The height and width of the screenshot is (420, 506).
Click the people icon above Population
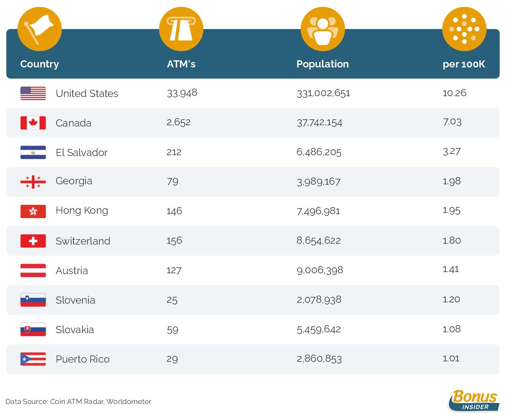pyautogui.click(x=323, y=29)
